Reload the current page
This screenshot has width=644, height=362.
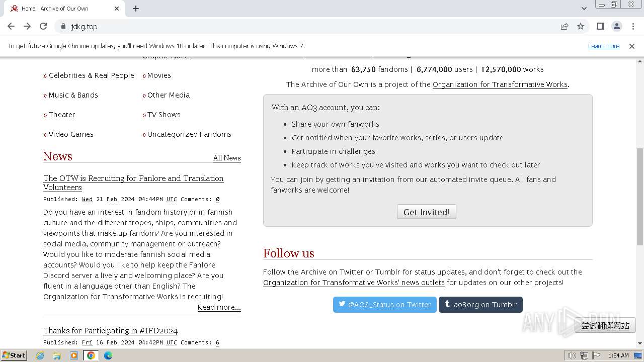pyautogui.click(x=43, y=26)
